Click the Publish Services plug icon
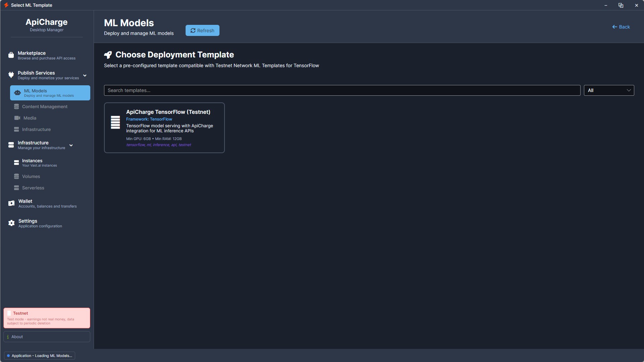The width and height of the screenshot is (644, 362). pos(11,75)
